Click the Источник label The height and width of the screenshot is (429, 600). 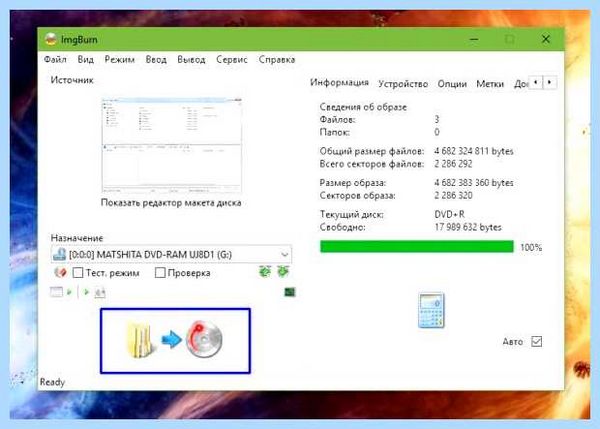[72, 80]
